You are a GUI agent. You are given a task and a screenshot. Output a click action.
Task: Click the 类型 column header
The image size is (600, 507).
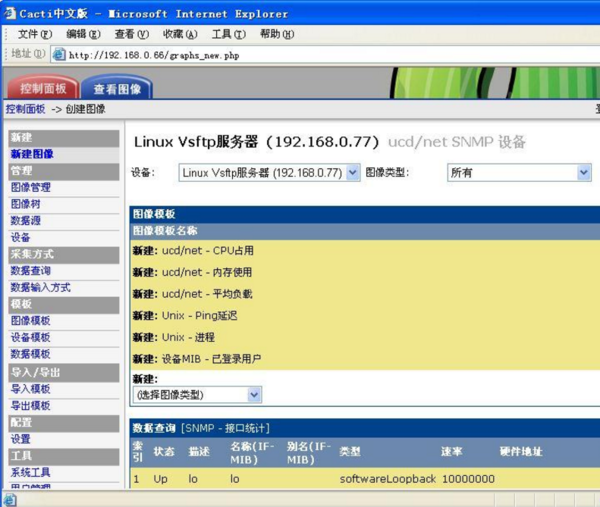pyautogui.click(x=350, y=452)
